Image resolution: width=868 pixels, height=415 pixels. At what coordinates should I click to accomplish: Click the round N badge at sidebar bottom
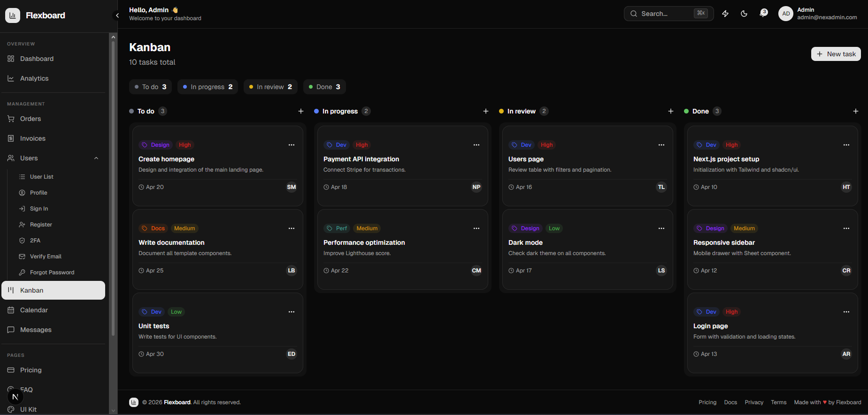[15, 397]
